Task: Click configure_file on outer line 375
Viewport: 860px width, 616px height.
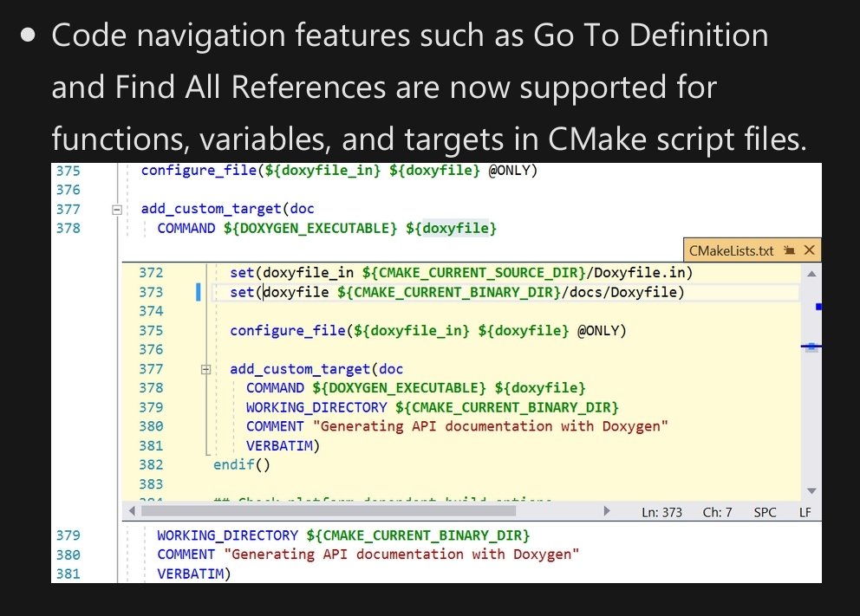Action: click(x=199, y=171)
